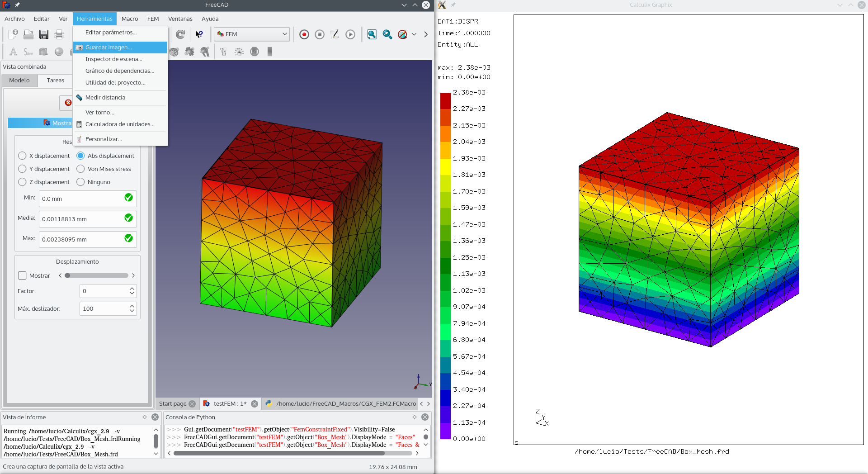Click the Max displacement value field
Image resolution: width=868 pixels, height=474 pixels.
[88, 239]
